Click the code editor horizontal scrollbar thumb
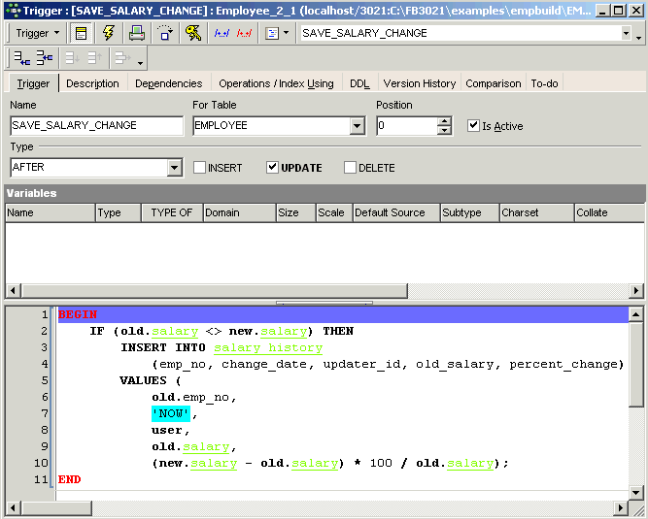Screen dimensions: 648x519 click(x=57, y=508)
